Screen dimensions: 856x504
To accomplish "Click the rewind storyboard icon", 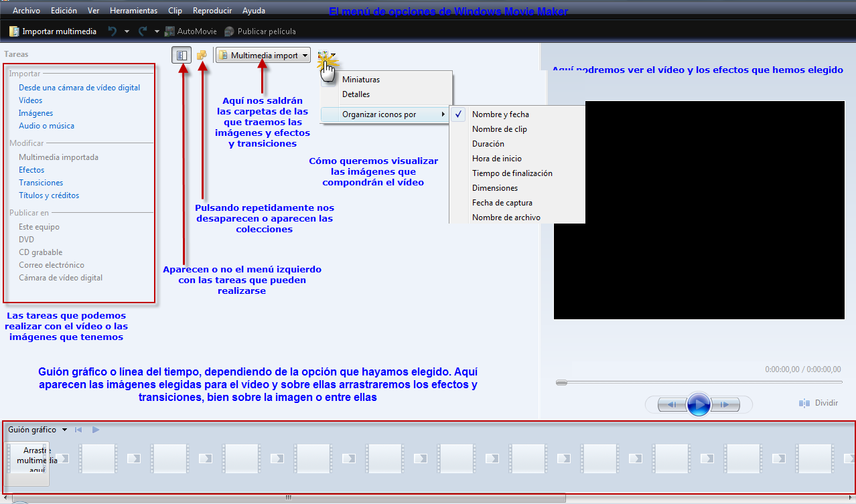I will point(78,430).
